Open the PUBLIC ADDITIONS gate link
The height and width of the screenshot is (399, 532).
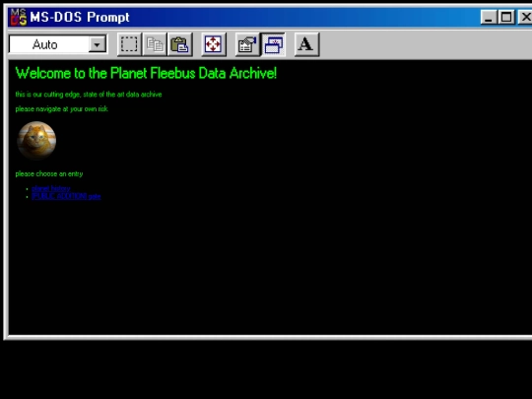tap(66, 196)
